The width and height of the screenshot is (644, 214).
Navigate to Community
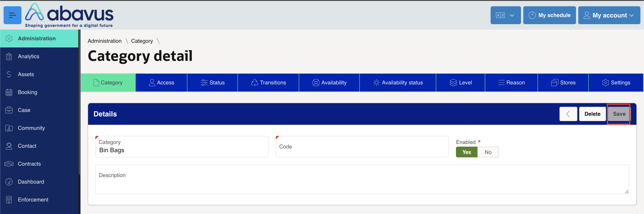point(39,128)
